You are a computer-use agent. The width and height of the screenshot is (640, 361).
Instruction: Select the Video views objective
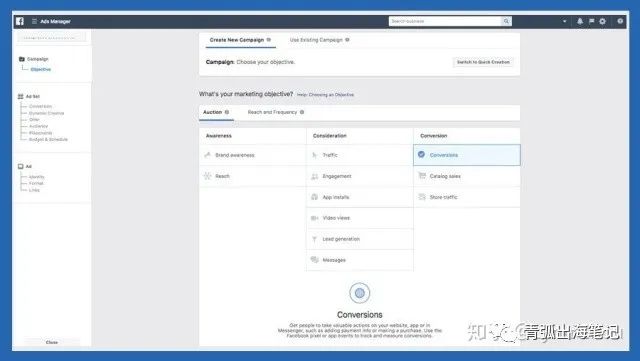click(360, 218)
